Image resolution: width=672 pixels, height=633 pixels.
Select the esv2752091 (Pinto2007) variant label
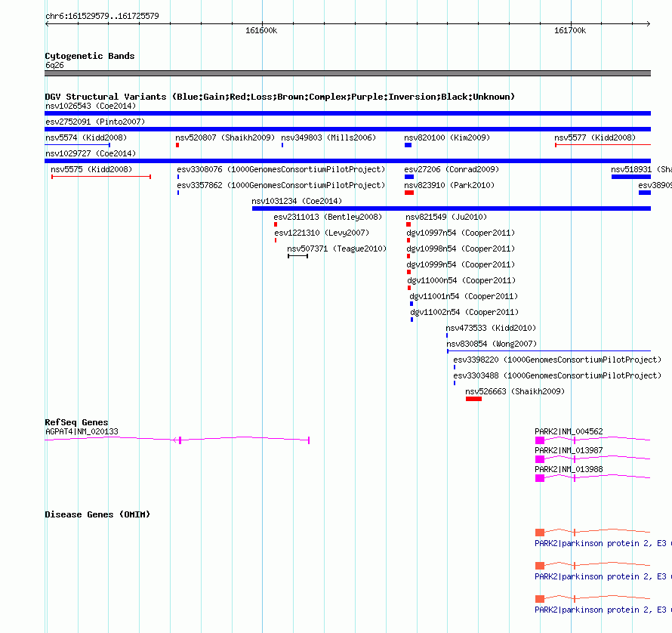pyautogui.click(x=95, y=122)
